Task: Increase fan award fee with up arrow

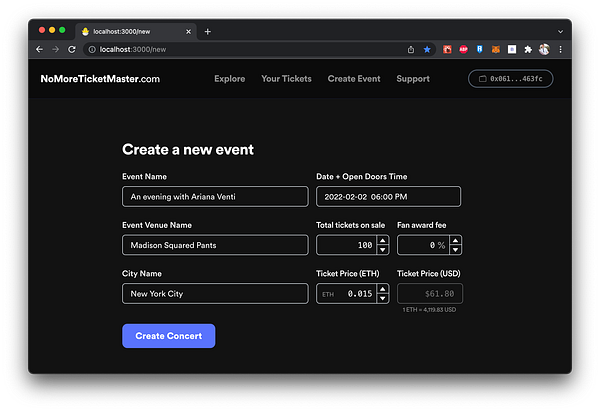Action: tap(455, 240)
